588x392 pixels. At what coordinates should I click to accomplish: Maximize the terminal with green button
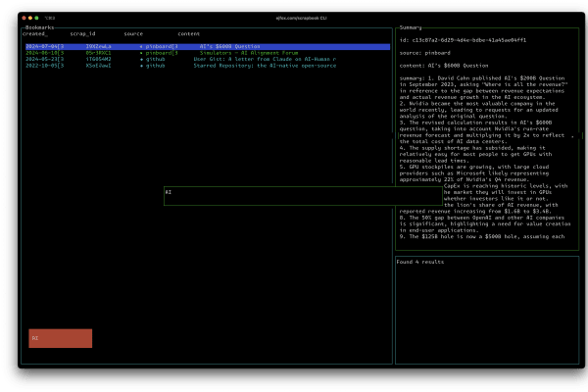pos(36,18)
